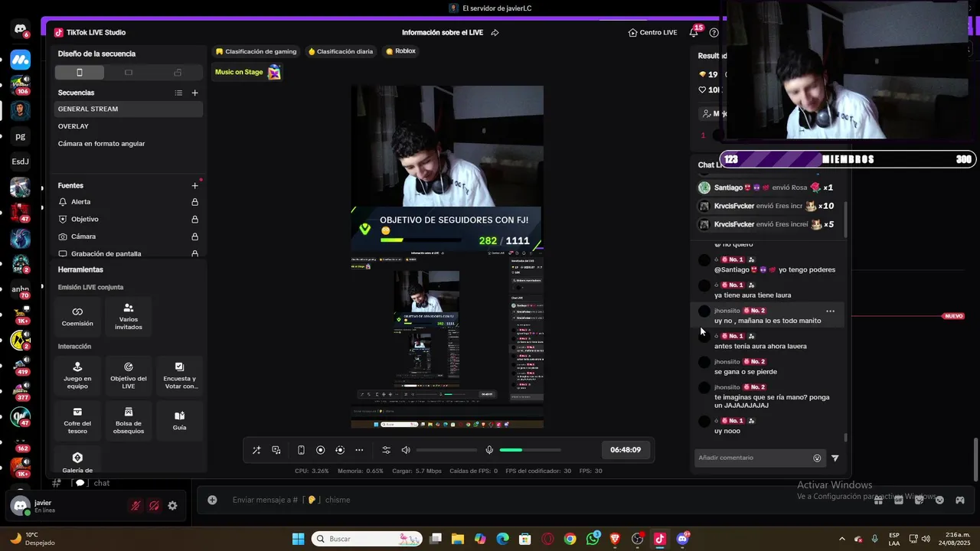Select the portrait phone layout button
Screen dimensions: 980x551
80,73
